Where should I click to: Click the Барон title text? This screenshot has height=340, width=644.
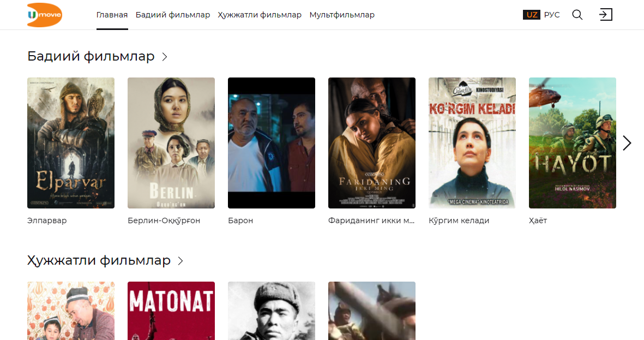[x=240, y=221]
